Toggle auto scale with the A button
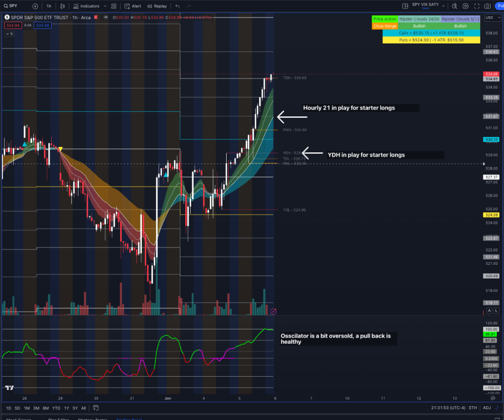Screen dimensions: 504x420 pos(489,311)
